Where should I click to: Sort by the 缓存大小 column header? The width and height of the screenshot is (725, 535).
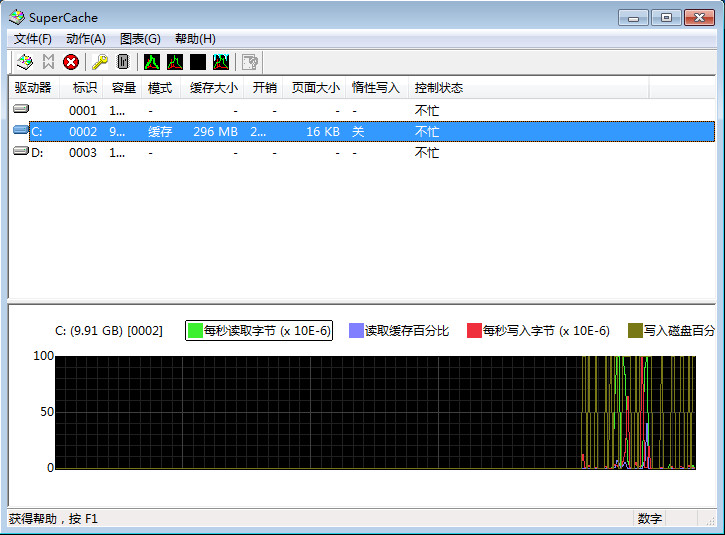(x=214, y=87)
